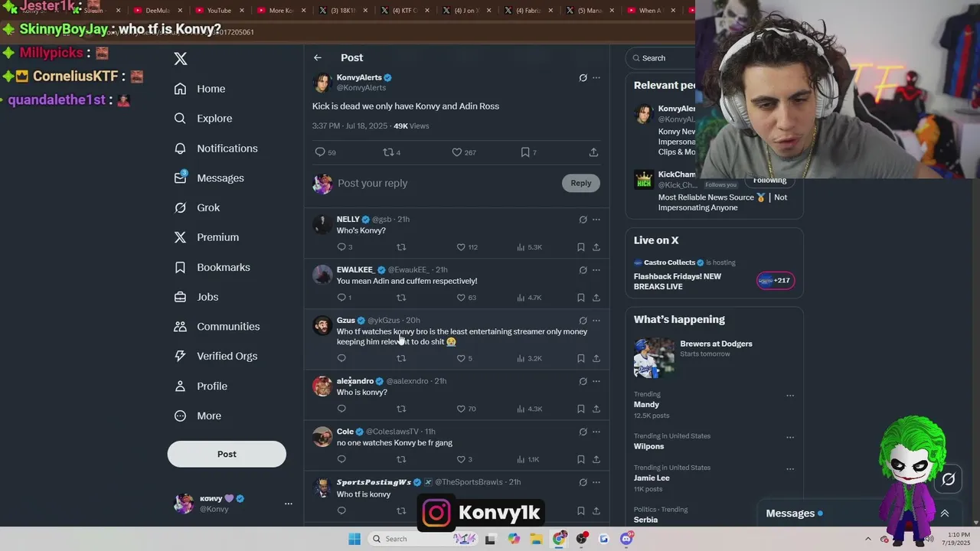Screen dimensions: 980x551
Task: Bookmark Gzus's reply
Action: (x=580, y=358)
